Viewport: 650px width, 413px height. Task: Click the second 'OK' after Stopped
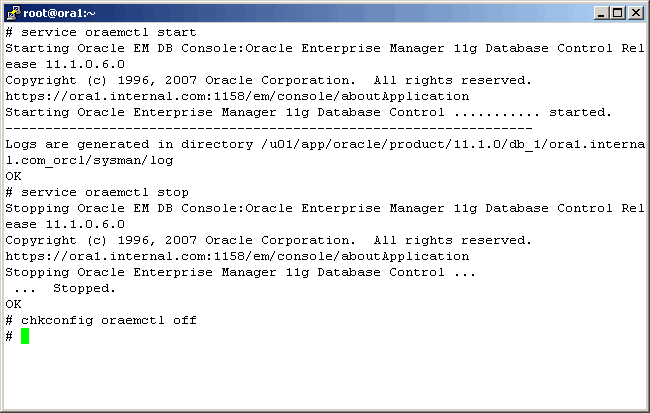(x=13, y=304)
